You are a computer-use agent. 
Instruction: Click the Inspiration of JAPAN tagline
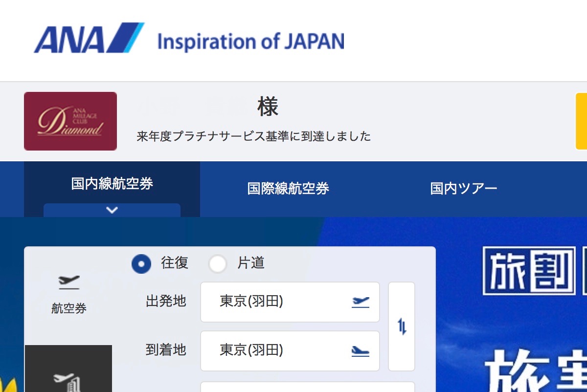point(251,42)
